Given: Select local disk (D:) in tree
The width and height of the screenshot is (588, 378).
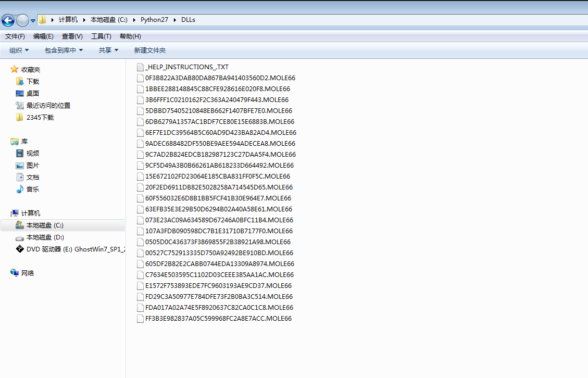Looking at the screenshot, I should coord(45,237).
